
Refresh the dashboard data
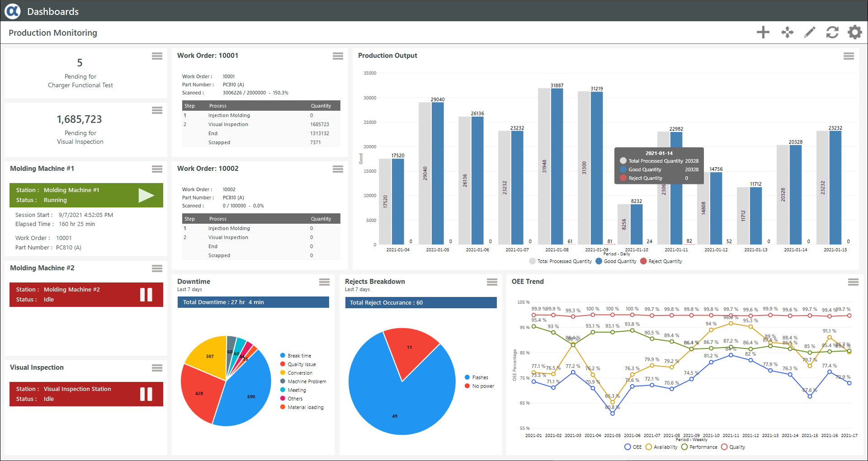click(832, 32)
